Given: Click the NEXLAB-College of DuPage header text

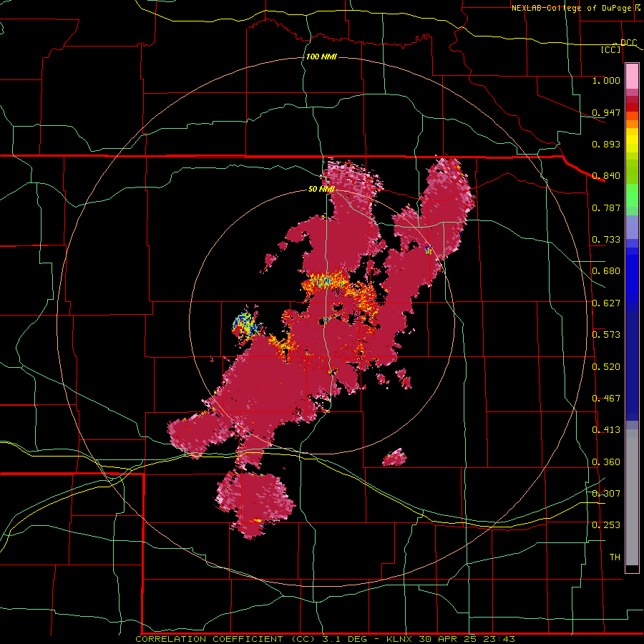Looking at the screenshot, I should [x=571, y=8].
